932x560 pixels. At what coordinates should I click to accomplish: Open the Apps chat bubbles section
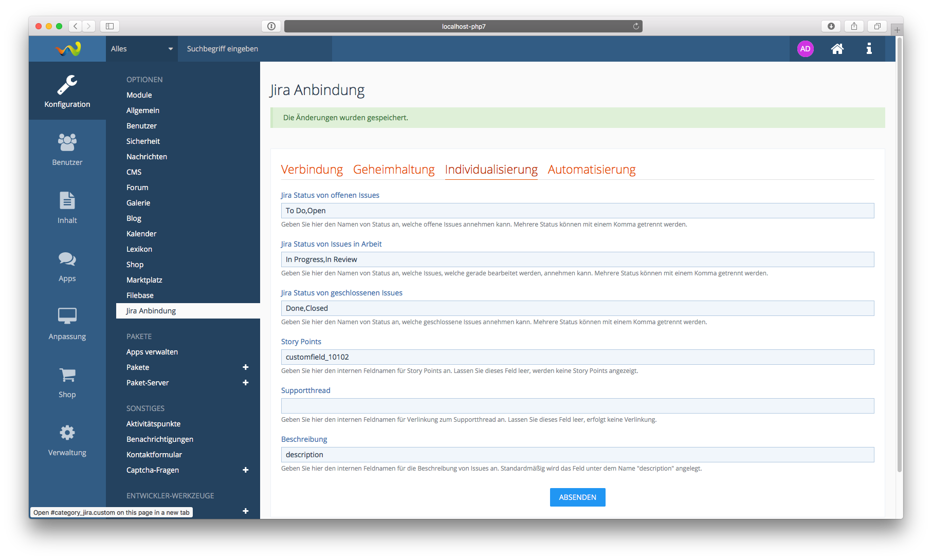pyautogui.click(x=67, y=266)
